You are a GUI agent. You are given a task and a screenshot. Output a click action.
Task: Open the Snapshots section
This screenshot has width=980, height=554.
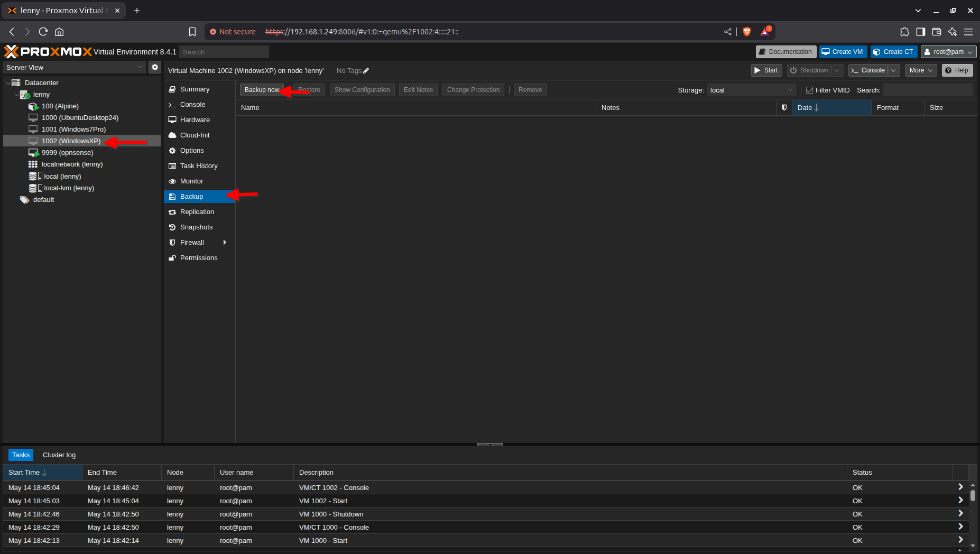point(199,227)
